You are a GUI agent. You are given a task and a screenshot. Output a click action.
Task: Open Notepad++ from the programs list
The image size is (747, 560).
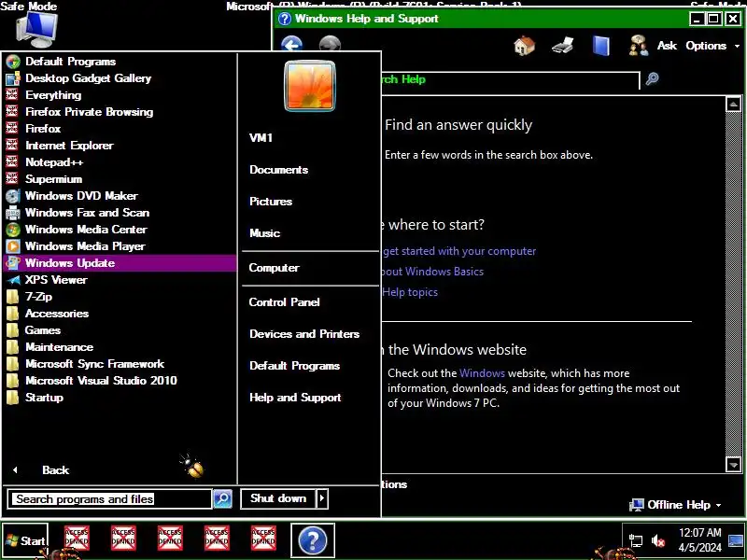coord(120,161)
